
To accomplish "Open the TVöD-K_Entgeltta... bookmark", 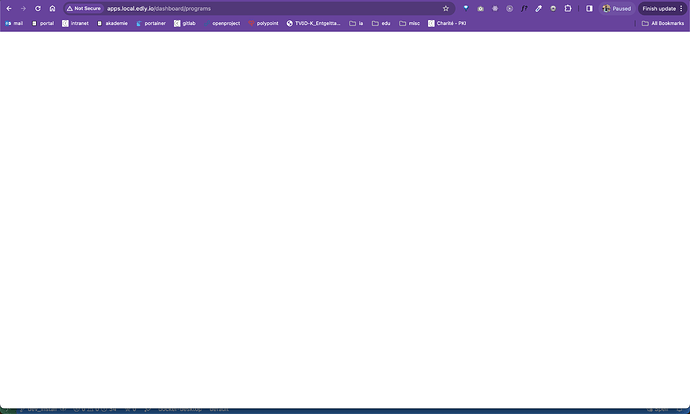I will (x=314, y=23).
